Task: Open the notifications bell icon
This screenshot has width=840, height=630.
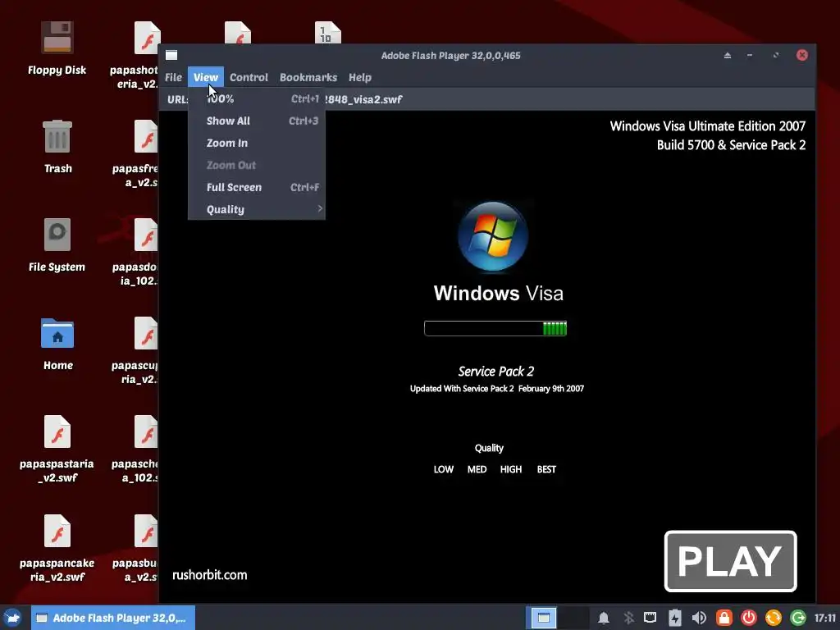Action: 604,618
